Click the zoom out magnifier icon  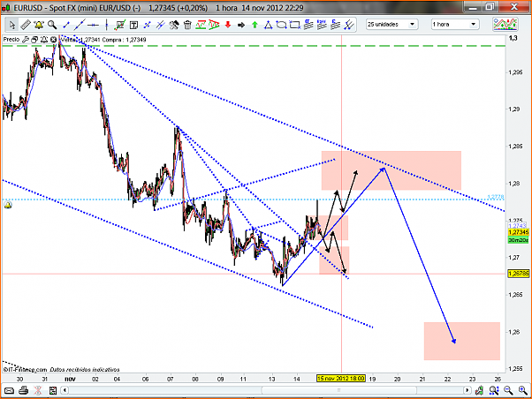coord(508,390)
